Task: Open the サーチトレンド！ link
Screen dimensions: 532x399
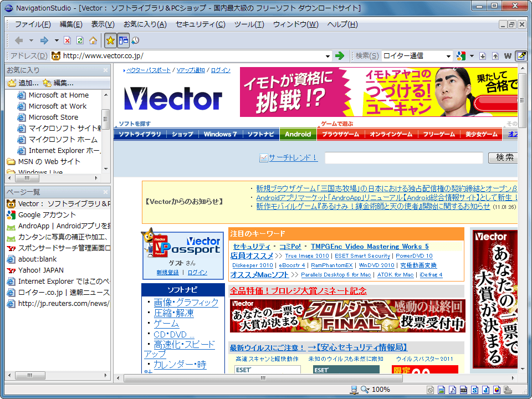Action: pyautogui.click(x=293, y=158)
